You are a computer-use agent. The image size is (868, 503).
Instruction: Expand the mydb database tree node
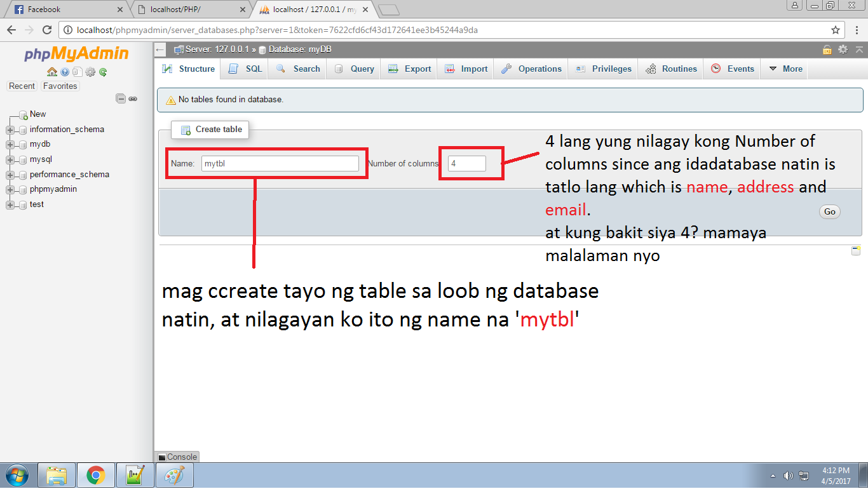tap(11, 144)
